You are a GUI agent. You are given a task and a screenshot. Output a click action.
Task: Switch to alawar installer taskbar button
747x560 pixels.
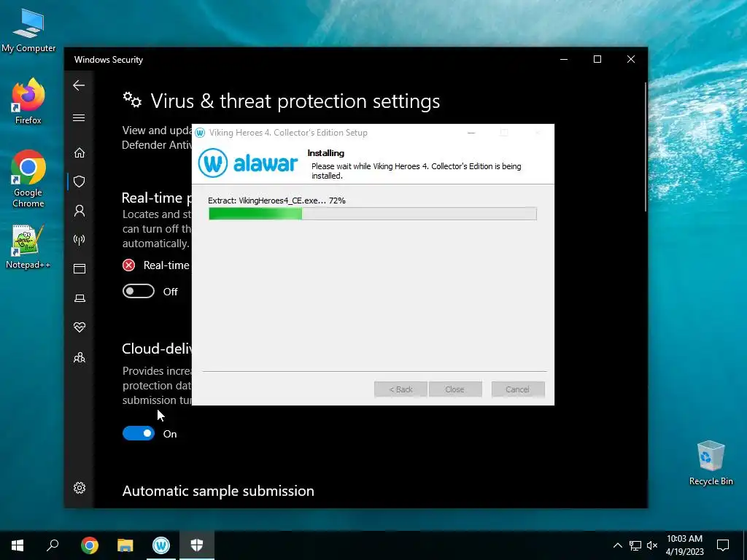[161, 545]
